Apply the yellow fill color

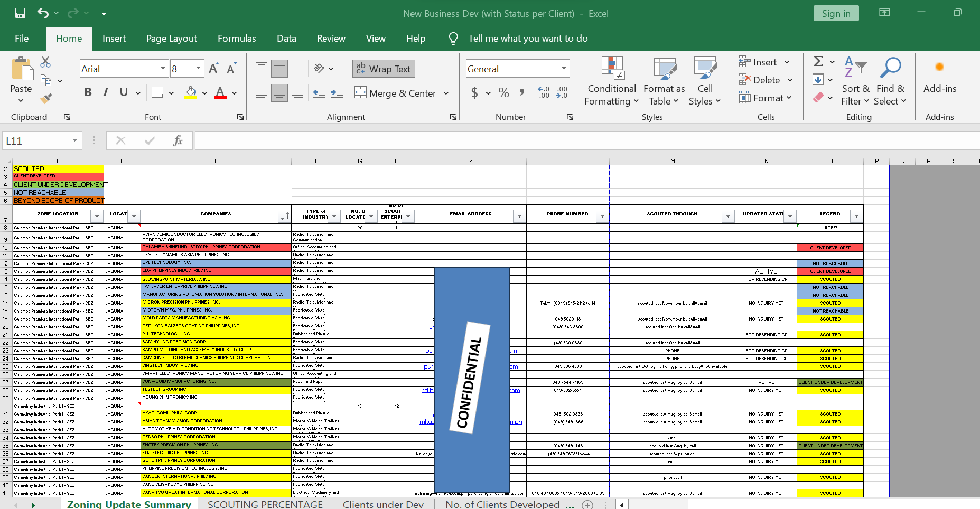(191, 92)
